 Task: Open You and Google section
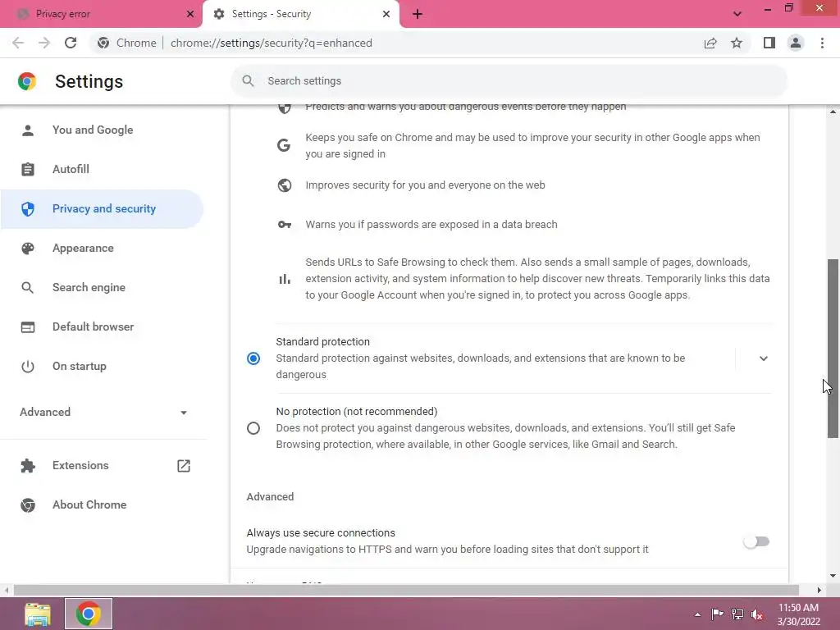click(x=102, y=130)
